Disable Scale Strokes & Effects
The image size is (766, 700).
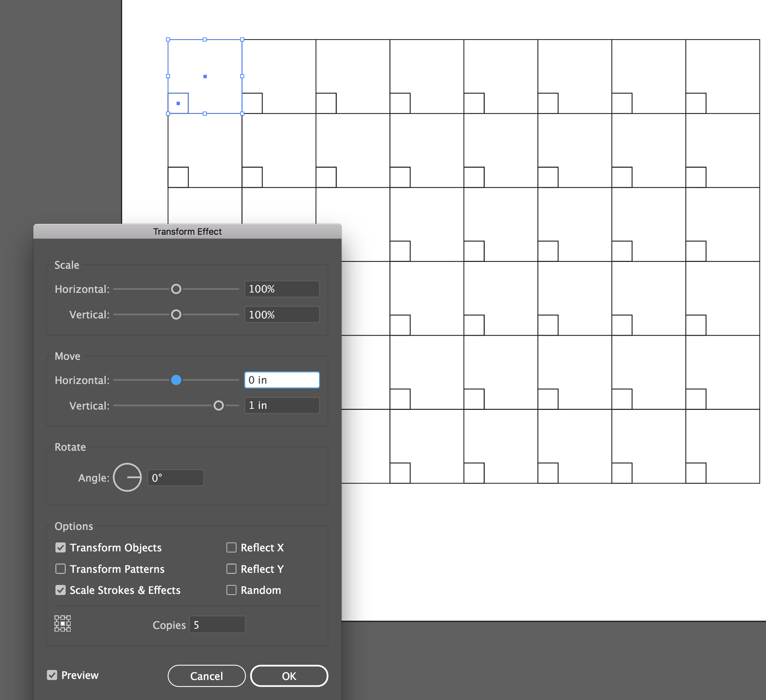61,590
